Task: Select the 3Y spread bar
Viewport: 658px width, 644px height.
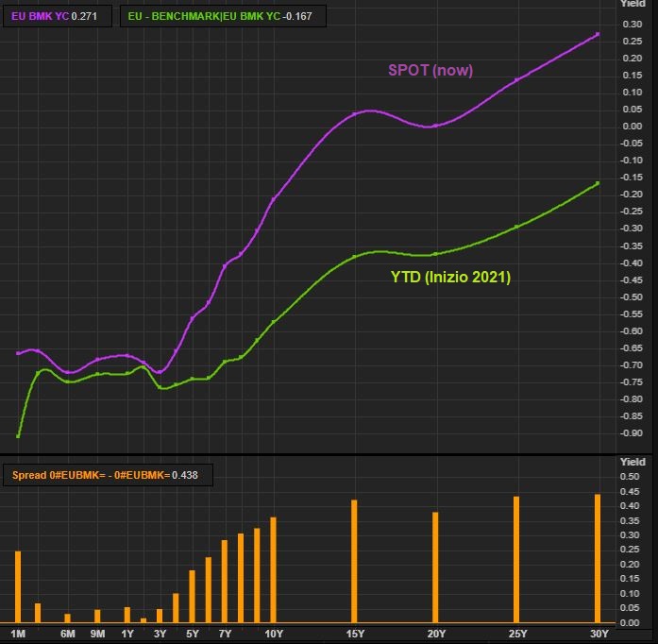Action: pyautogui.click(x=160, y=616)
